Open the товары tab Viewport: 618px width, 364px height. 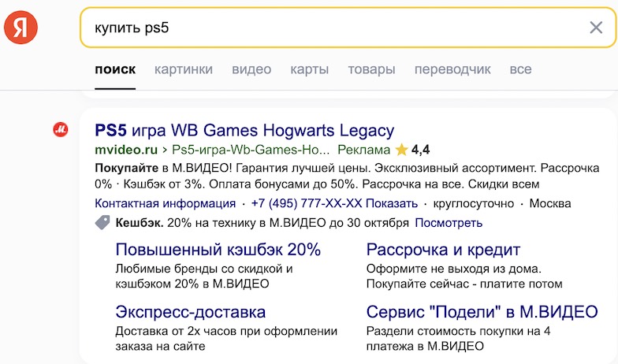(x=371, y=69)
